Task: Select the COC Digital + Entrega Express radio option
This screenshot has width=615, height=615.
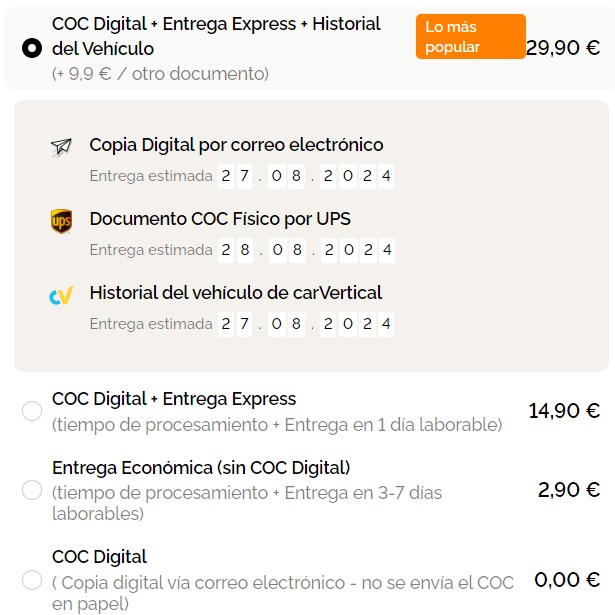Action: pos(32,411)
